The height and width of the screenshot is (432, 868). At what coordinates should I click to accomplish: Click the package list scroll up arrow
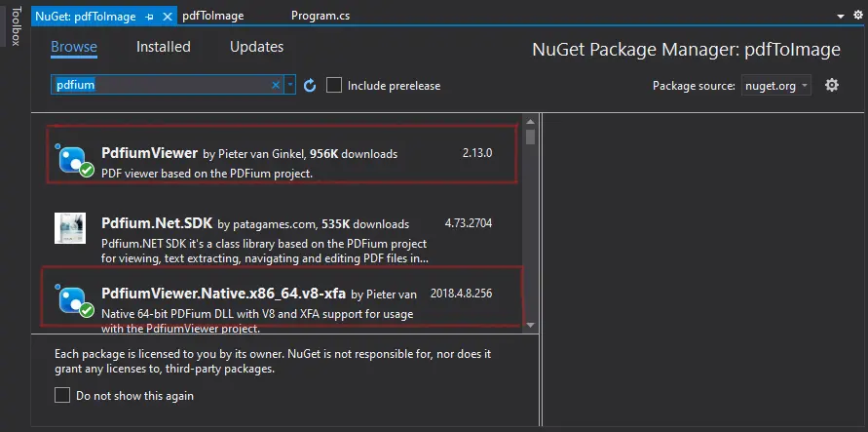pyautogui.click(x=530, y=121)
